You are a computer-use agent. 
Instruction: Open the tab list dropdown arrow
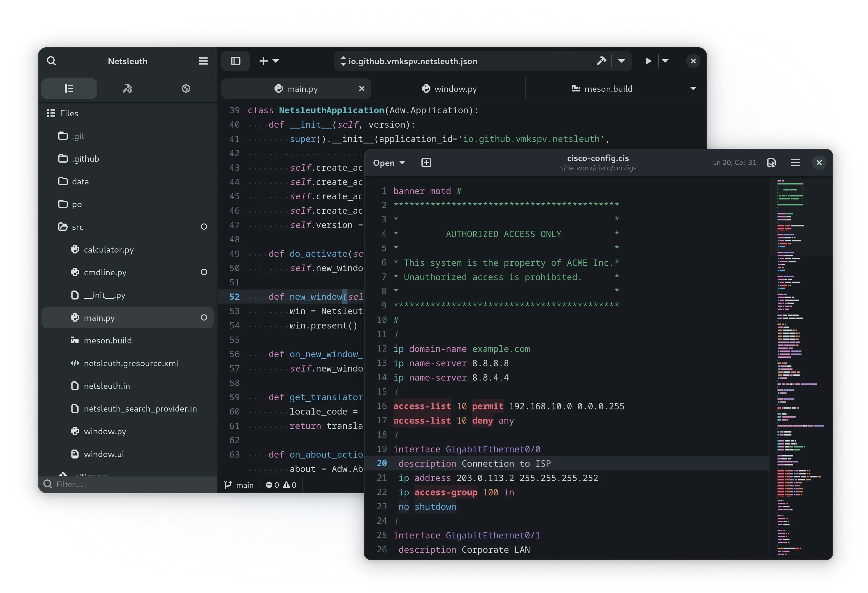coord(693,88)
